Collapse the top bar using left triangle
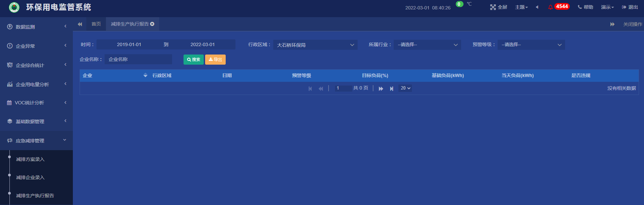This screenshot has width=644, height=205. pos(537,7)
